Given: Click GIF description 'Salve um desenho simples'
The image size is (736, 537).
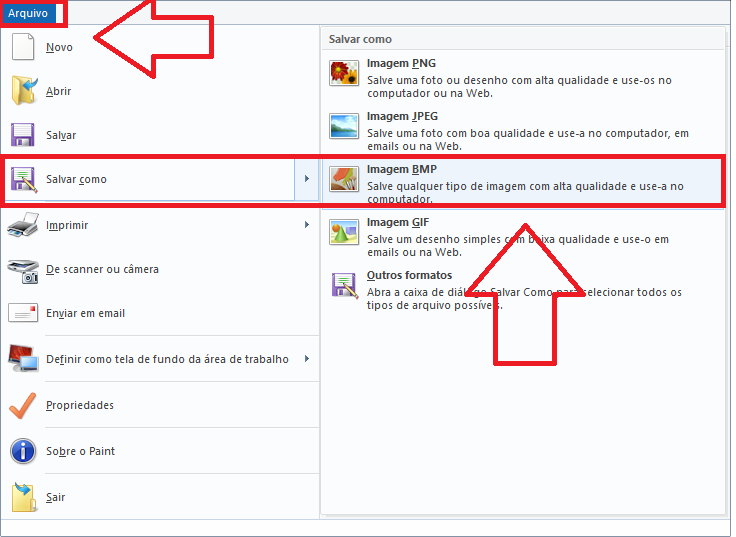Looking at the screenshot, I should pyautogui.click(x=518, y=245).
